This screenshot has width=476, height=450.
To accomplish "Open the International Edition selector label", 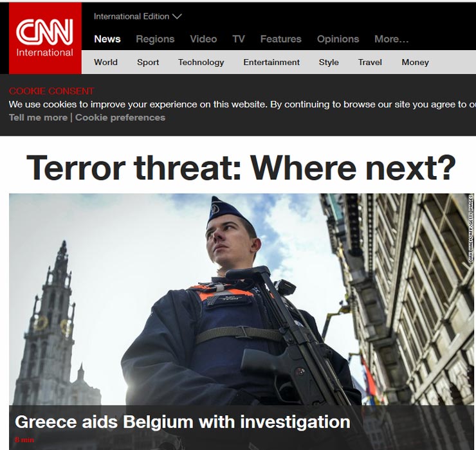I will point(131,16).
